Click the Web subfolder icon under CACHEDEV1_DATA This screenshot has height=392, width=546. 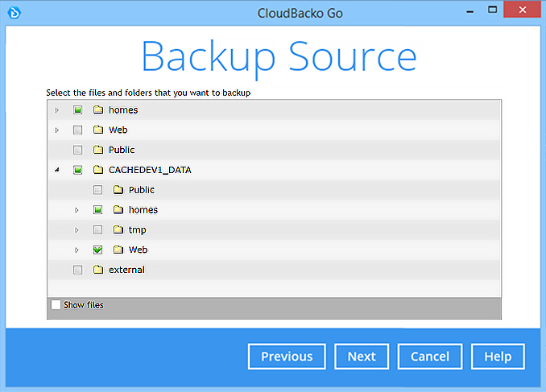118,250
